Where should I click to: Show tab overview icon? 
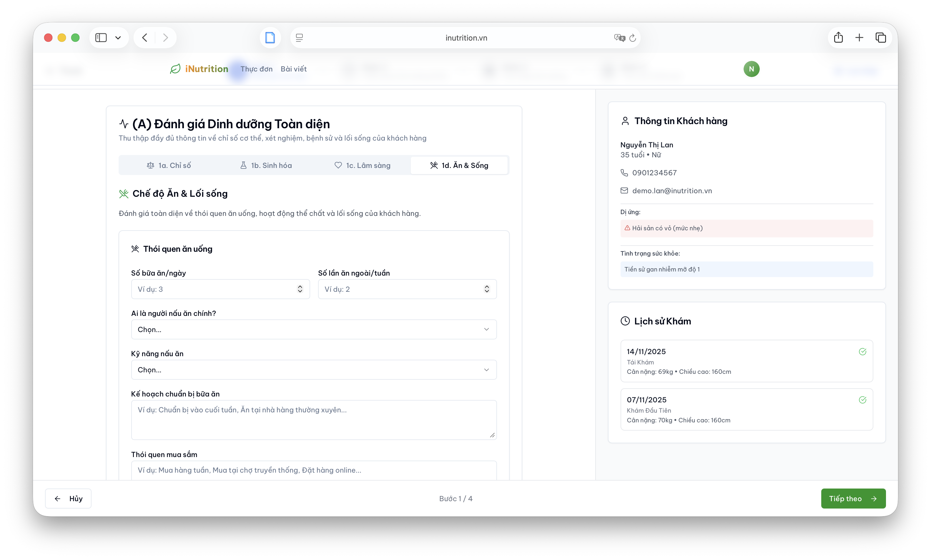[880, 38]
